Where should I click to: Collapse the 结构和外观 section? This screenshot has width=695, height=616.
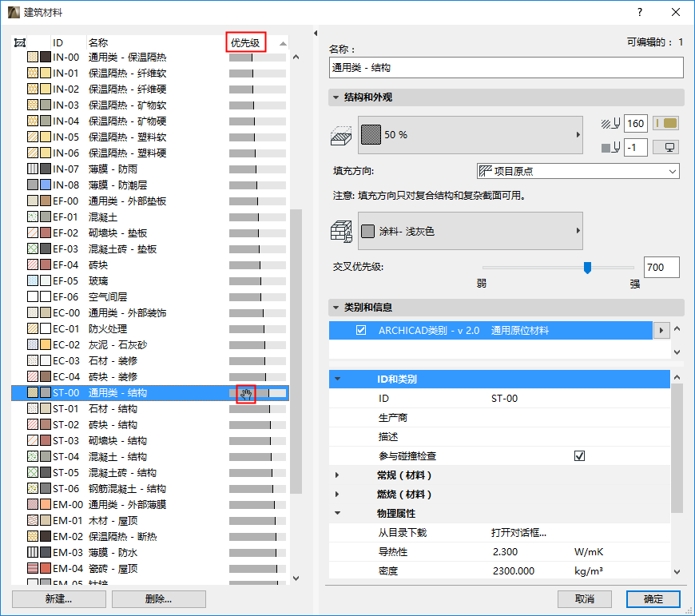coord(336,97)
